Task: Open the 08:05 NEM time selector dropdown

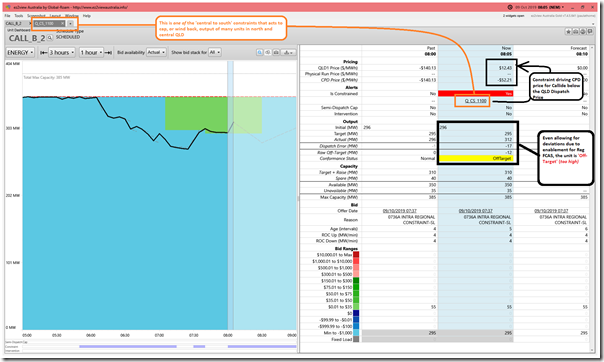Action: pos(563,7)
